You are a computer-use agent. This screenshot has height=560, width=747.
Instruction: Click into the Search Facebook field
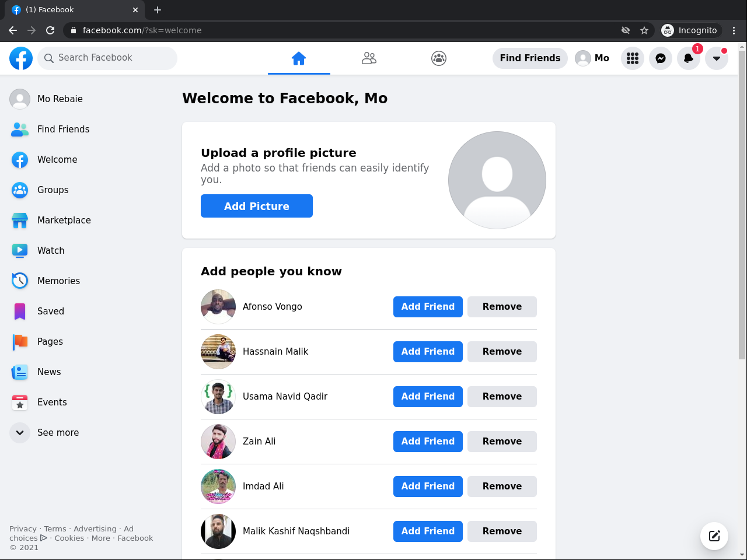point(107,58)
